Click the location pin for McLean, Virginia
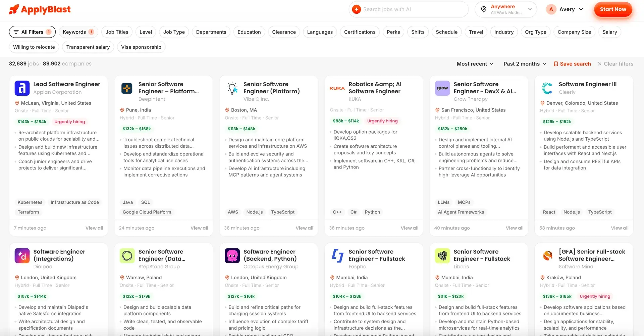 [17, 103]
